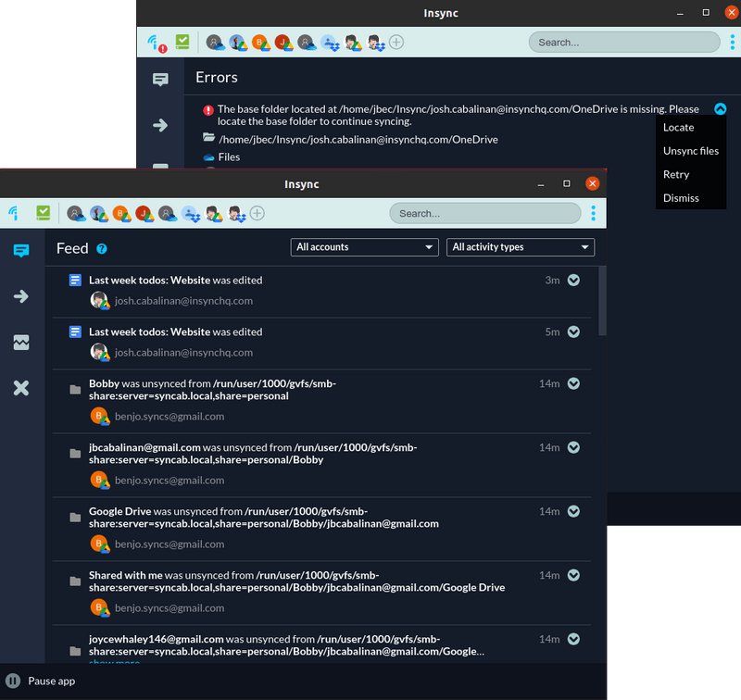Image resolution: width=741 pixels, height=700 pixels.
Task: View errors via the X sidebar icon
Action: [21, 388]
